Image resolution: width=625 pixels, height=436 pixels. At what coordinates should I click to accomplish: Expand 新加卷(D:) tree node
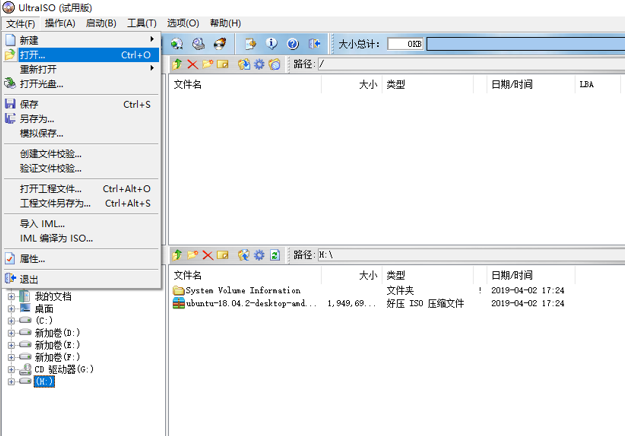click(x=11, y=333)
